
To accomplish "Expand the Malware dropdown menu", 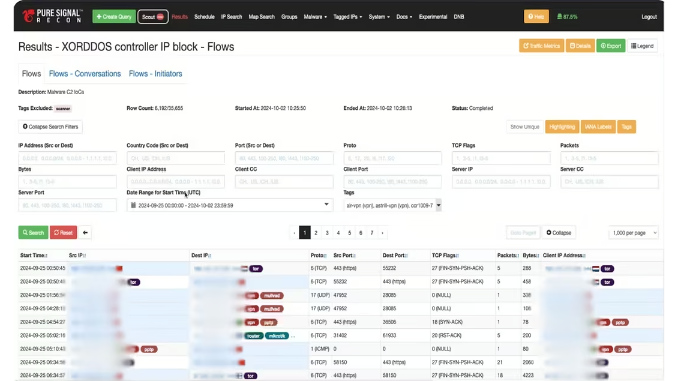I will point(315,17).
